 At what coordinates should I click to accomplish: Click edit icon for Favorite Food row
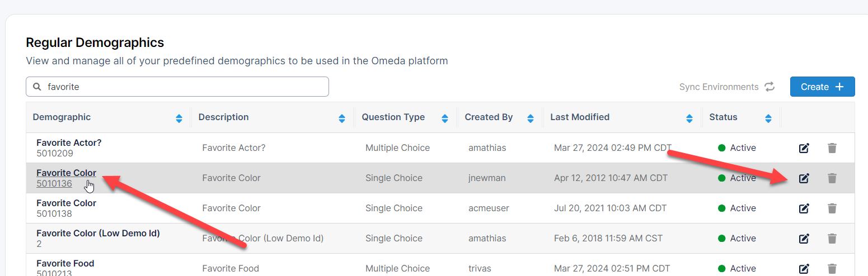[804, 269]
